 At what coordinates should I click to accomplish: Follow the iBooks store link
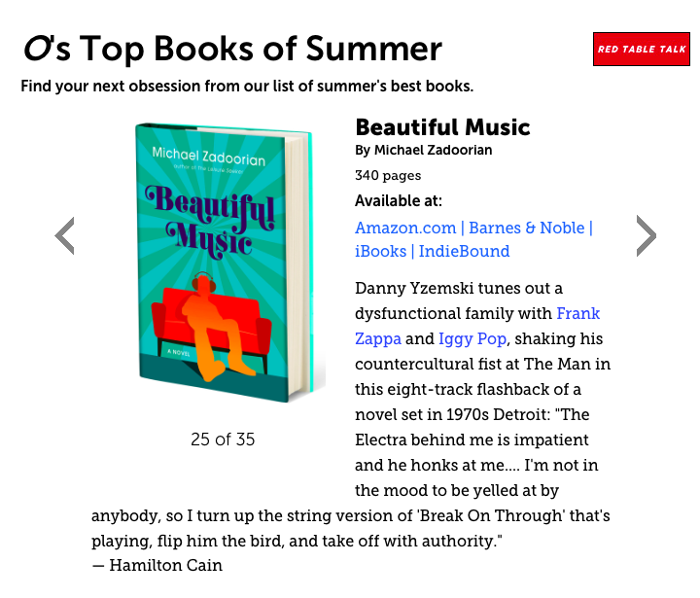click(x=380, y=251)
